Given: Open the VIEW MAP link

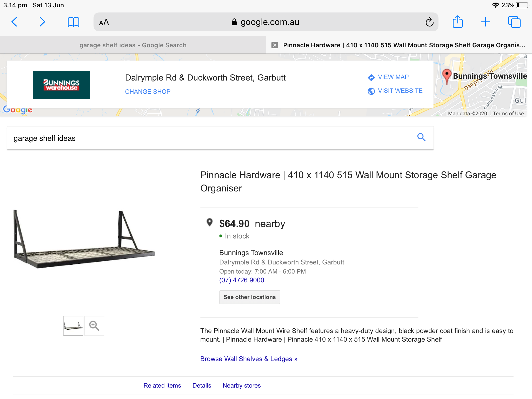Looking at the screenshot, I should pyautogui.click(x=393, y=77).
